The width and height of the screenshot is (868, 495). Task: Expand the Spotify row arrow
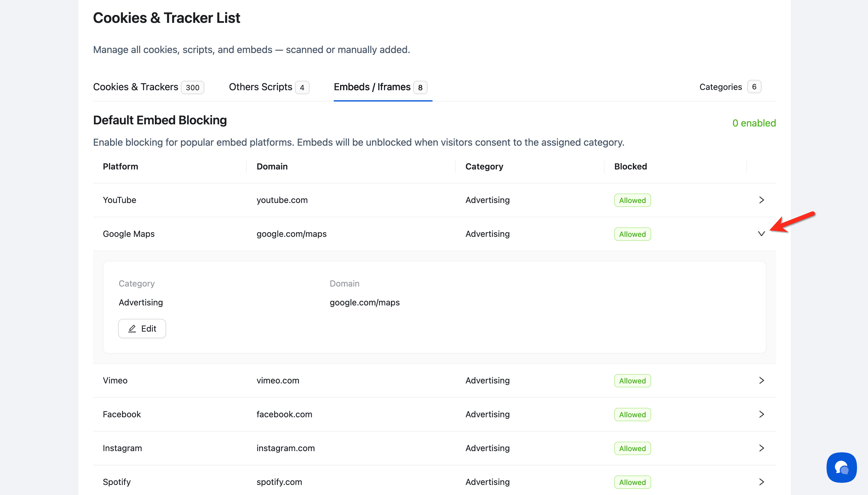pos(761,482)
